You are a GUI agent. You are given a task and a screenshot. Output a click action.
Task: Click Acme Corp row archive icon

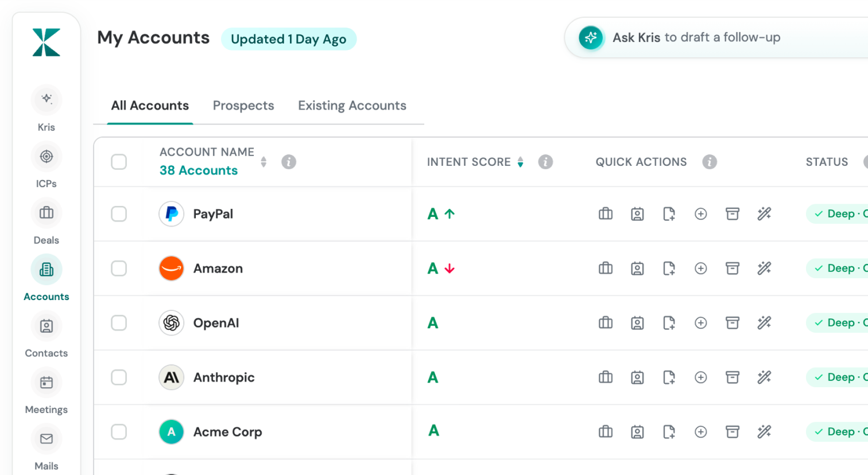[x=733, y=432]
